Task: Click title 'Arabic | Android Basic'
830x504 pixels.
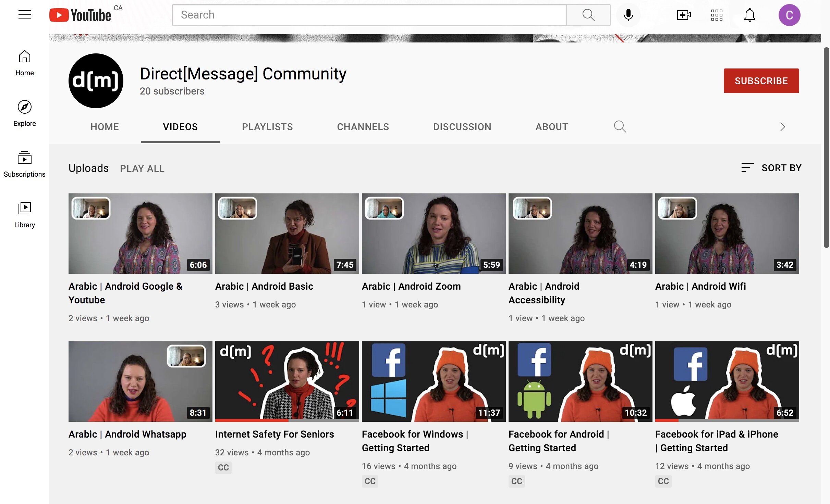Action: tap(264, 286)
